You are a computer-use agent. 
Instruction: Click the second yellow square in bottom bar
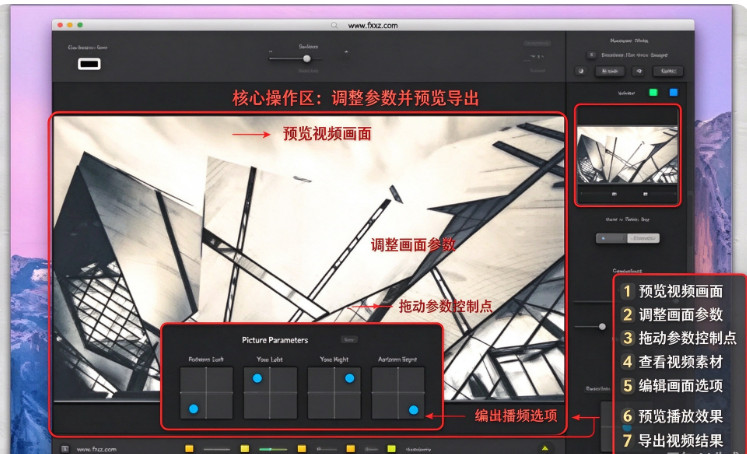point(245,448)
